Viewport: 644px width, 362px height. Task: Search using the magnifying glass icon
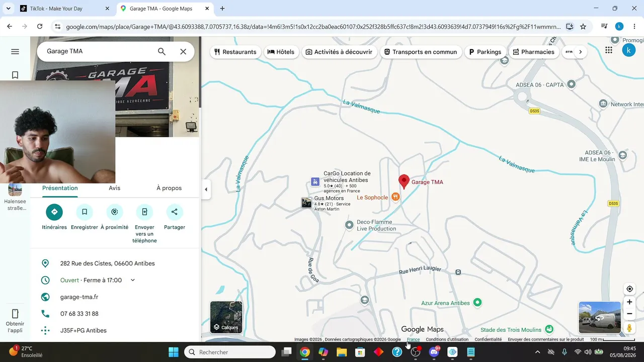pyautogui.click(x=162, y=51)
